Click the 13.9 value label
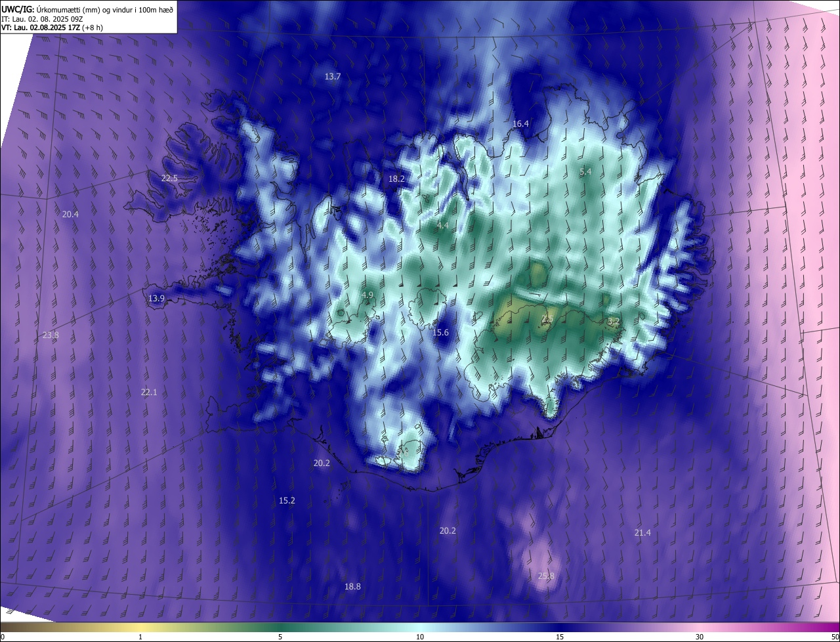Image resolution: width=840 pixels, height=642 pixels. (156, 299)
